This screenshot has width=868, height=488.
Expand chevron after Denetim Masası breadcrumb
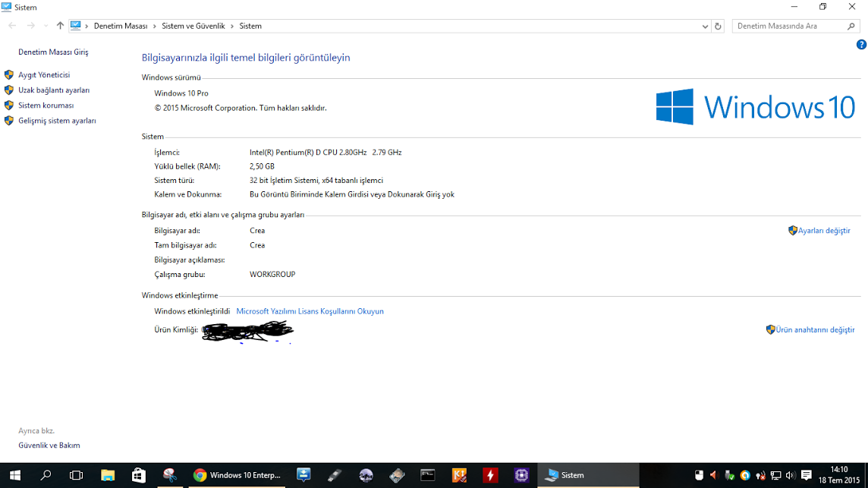click(x=155, y=26)
